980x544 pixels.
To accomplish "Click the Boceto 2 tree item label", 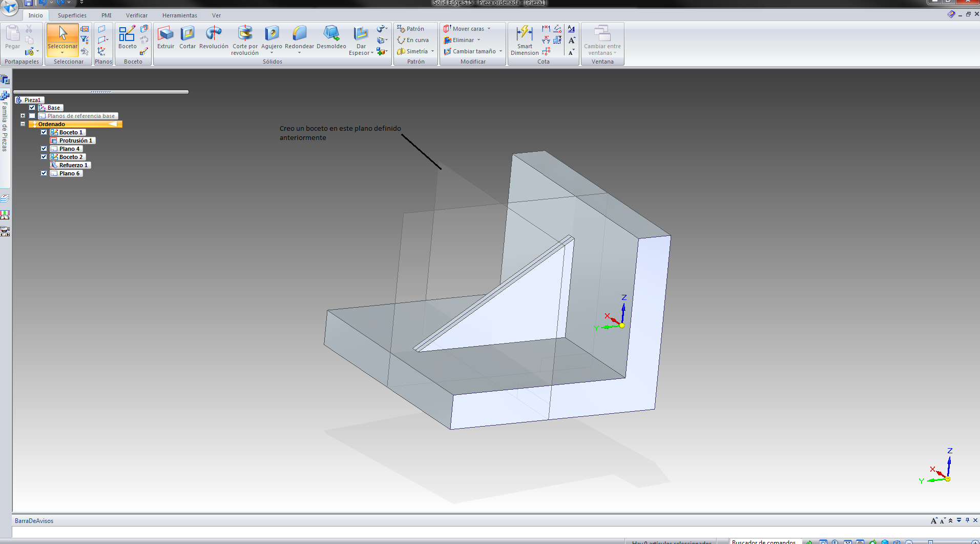I will click(71, 157).
